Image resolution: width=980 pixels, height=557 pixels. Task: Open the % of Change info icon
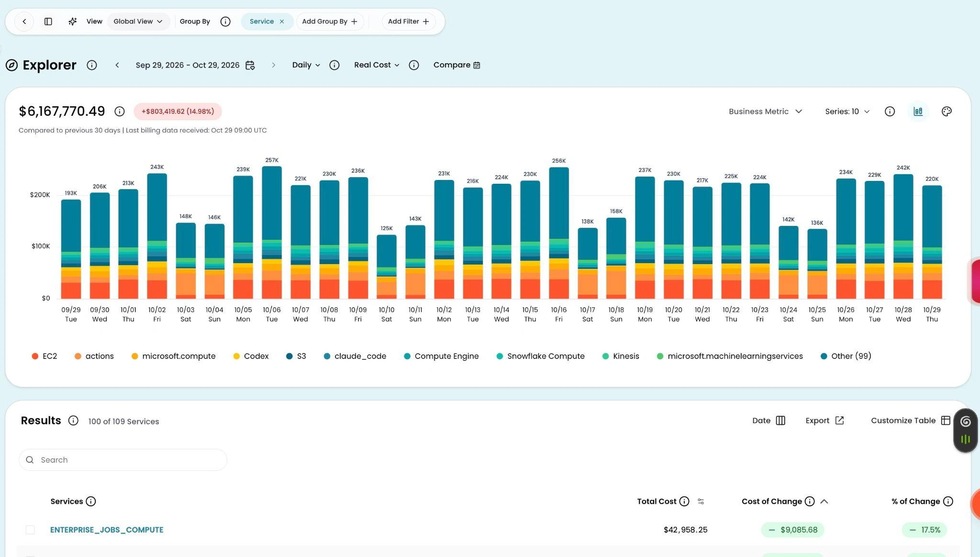pyautogui.click(x=948, y=501)
